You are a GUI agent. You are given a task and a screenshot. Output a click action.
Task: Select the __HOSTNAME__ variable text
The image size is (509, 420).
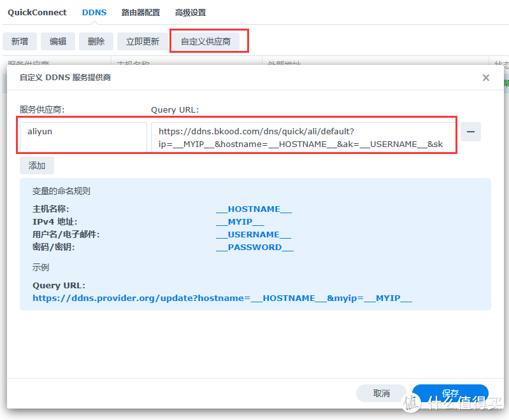tap(254, 209)
